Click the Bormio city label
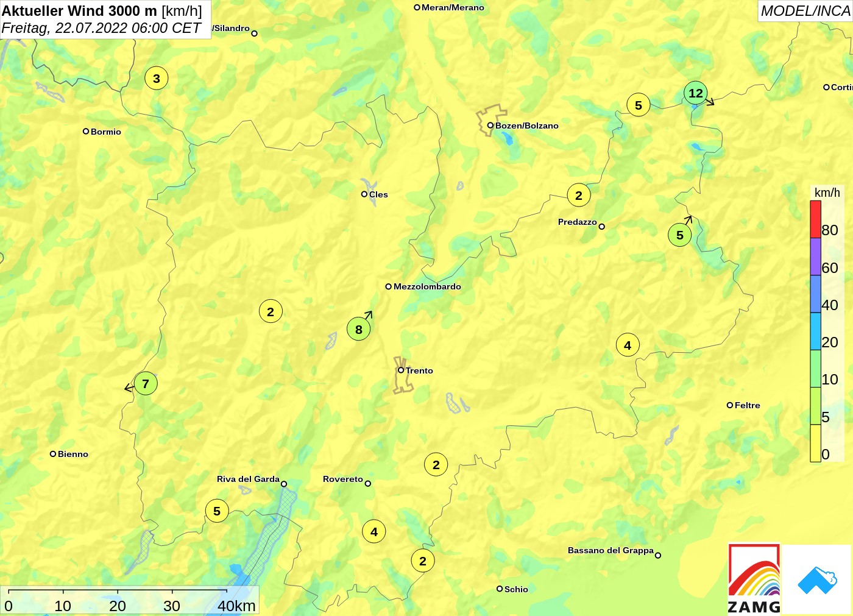This screenshot has width=853, height=616. (x=106, y=132)
